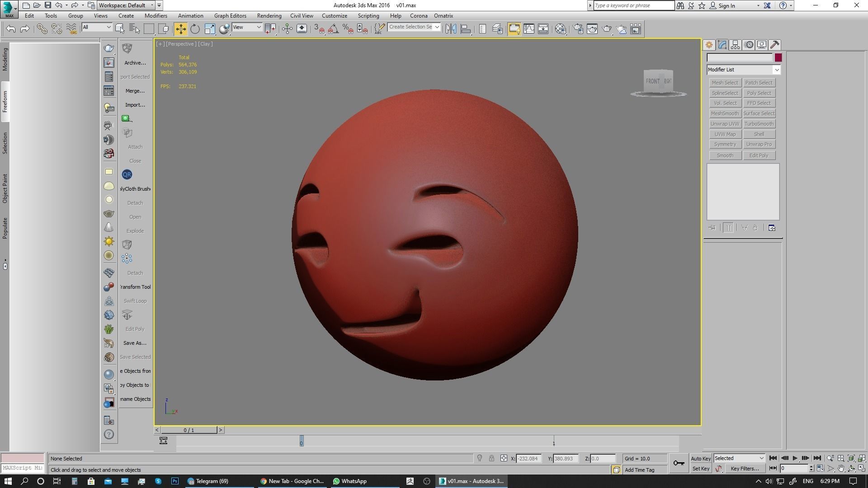Open the Ornatrix menu
Image resolution: width=868 pixels, height=488 pixels.
(x=443, y=16)
